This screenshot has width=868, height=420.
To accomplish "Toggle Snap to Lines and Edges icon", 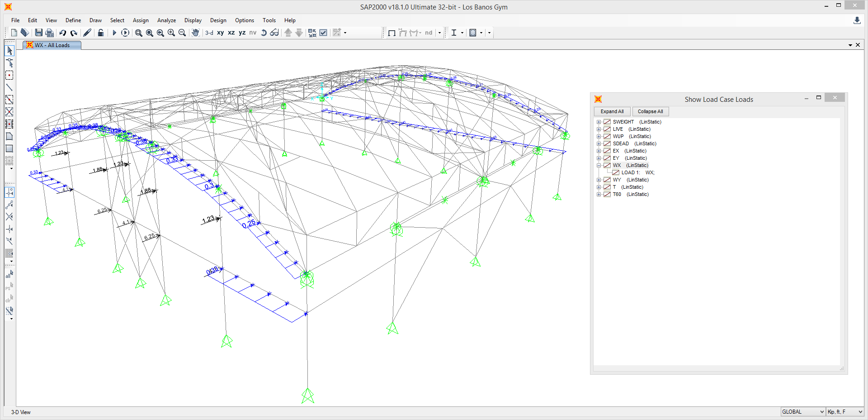I will [9, 241].
